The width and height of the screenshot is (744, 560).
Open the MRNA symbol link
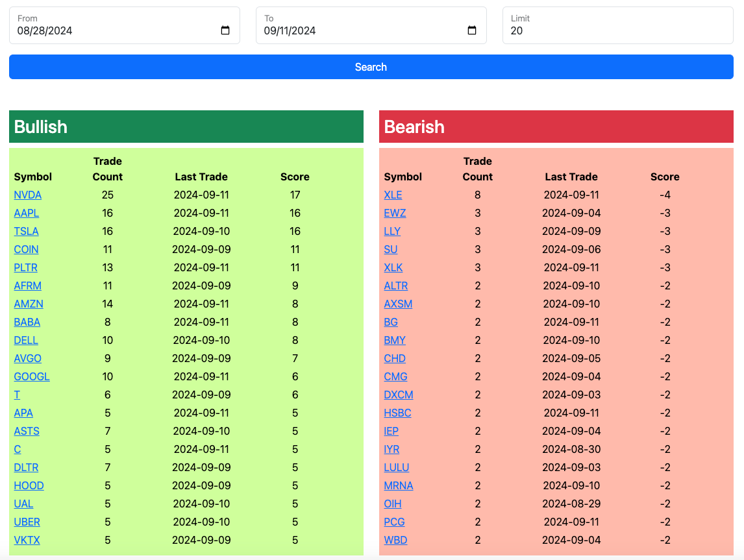click(x=399, y=485)
